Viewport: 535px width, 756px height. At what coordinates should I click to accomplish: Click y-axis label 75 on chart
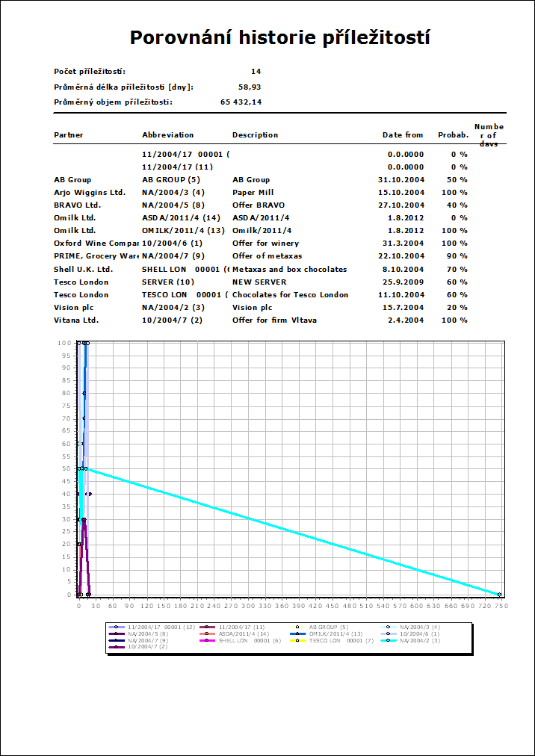[67, 406]
